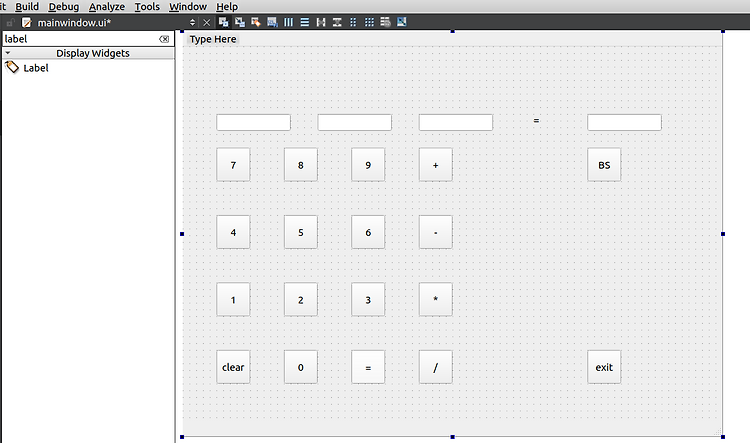750x443 pixels.
Task: Lay out vertically in splitter
Action: click(x=337, y=22)
